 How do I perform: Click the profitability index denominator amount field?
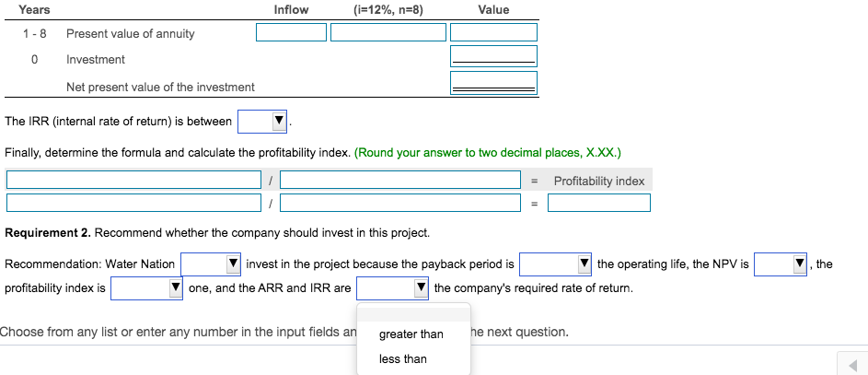pyautogui.click(x=400, y=203)
